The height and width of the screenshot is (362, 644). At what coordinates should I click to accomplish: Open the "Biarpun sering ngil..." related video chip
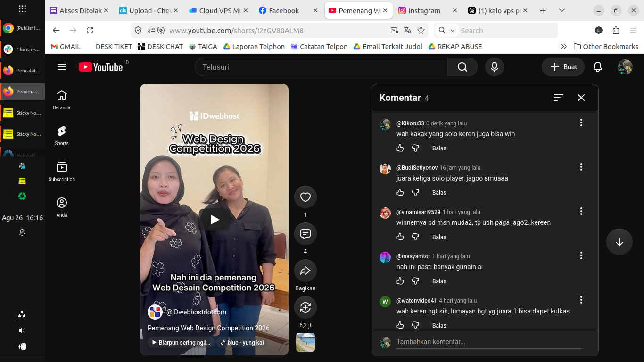181,343
